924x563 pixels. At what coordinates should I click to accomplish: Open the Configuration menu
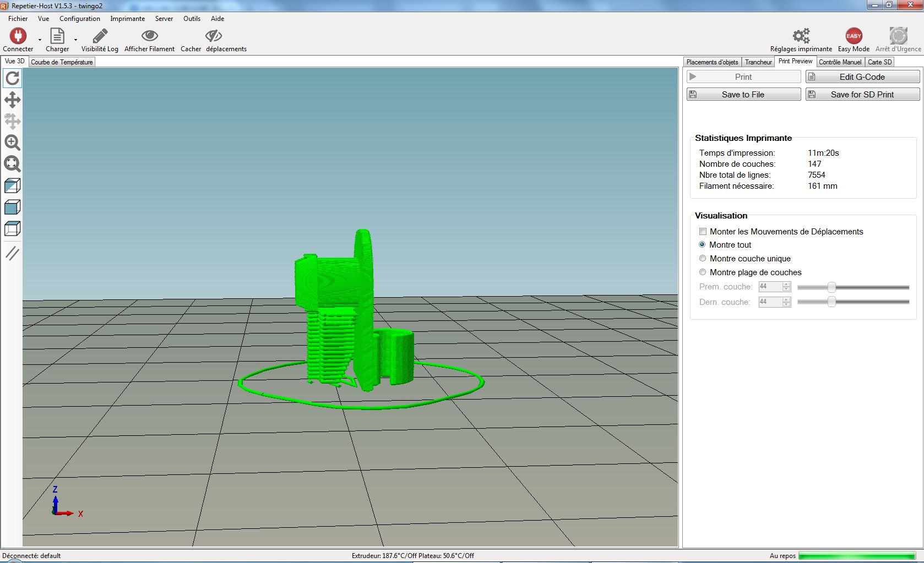tap(80, 19)
